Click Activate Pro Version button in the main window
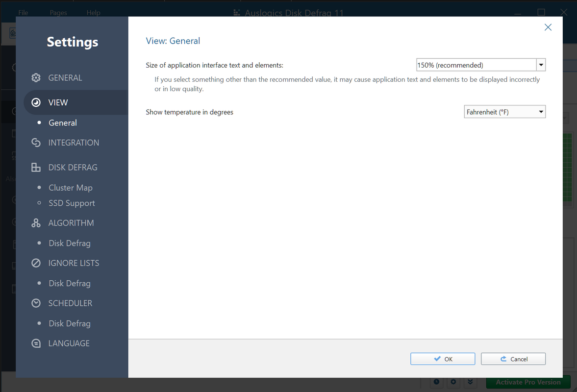Viewport: 577px width, 392px height. tap(528, 382)
